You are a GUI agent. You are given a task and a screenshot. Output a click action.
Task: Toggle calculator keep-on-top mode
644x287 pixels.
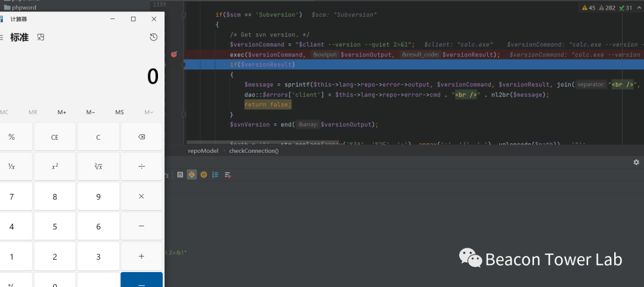41,38
